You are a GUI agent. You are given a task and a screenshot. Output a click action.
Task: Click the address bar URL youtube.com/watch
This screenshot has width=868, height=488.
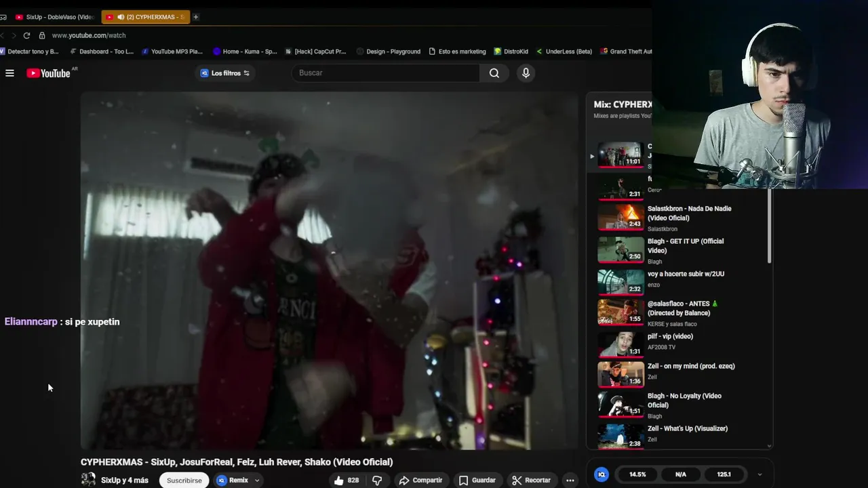(x=89, y=35)
